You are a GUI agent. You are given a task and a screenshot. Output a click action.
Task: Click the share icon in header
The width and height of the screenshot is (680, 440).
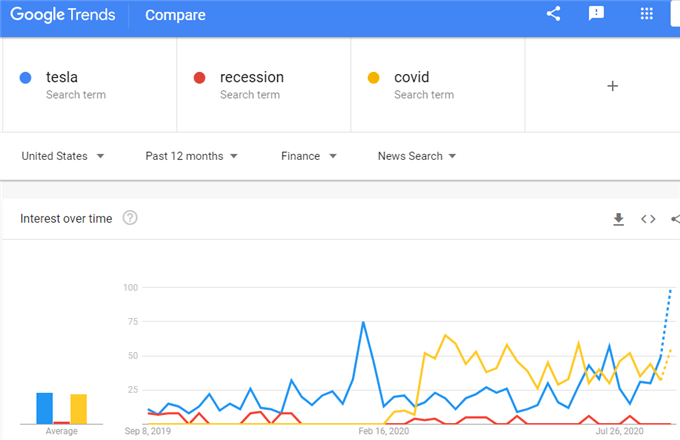pos(553,14)
